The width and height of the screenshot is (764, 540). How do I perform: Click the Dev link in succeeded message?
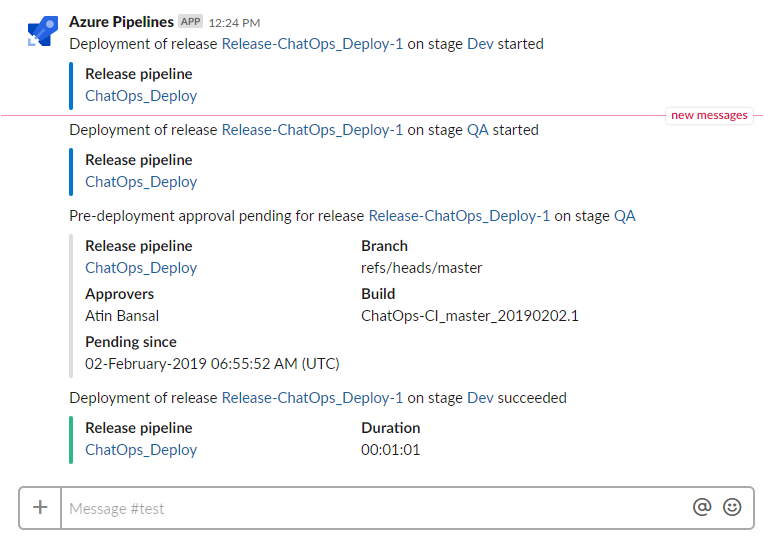click(x=480, y=398)
